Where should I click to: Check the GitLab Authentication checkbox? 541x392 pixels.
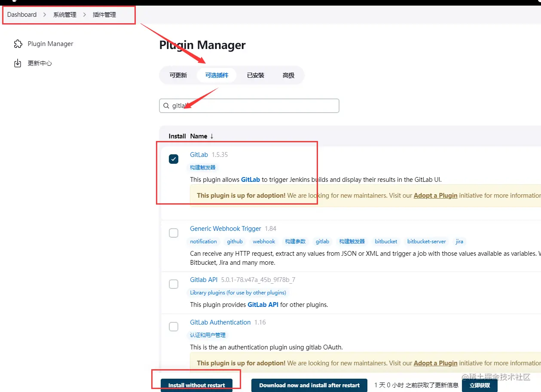tap(174, 327)
